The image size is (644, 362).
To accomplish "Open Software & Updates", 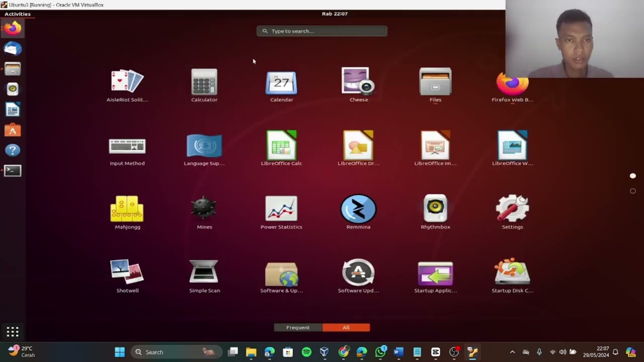I will point(281,277).
